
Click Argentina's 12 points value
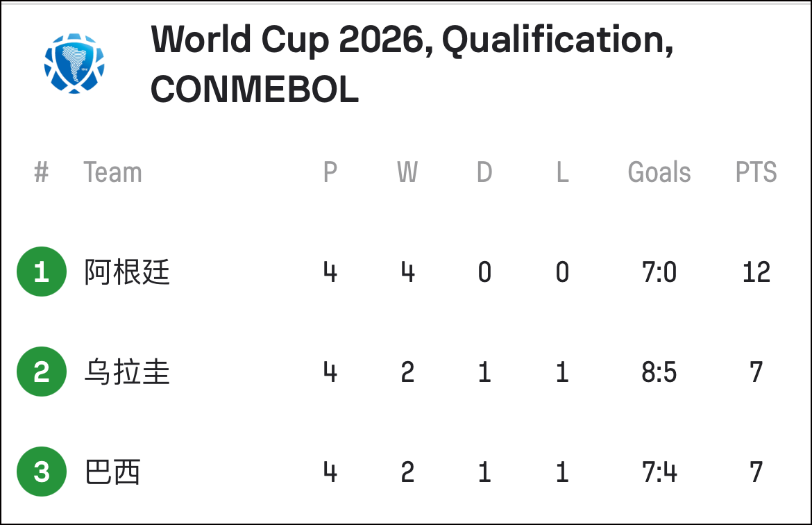click(756, 272)
